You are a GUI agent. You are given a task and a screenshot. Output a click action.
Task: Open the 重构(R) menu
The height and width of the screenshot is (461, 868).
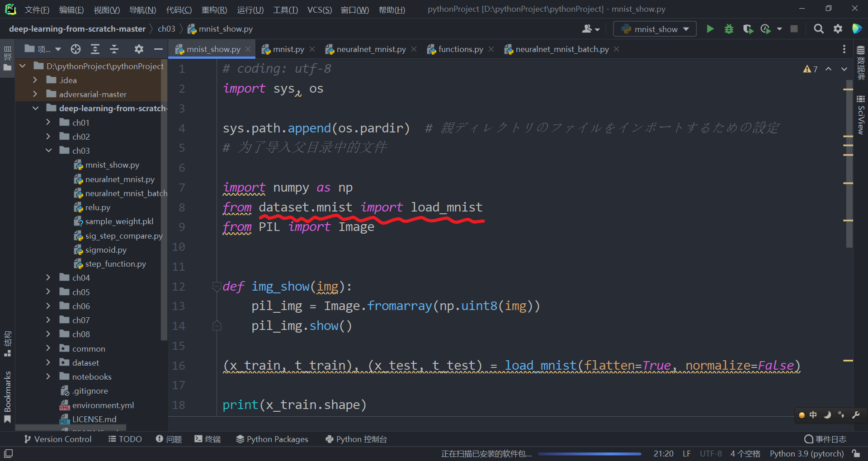[214, 9]
